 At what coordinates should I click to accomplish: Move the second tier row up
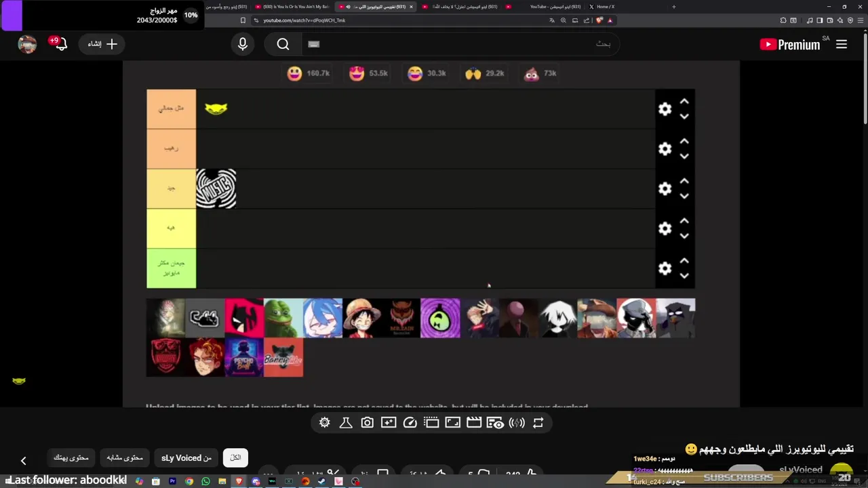click(x=684, y=142)
